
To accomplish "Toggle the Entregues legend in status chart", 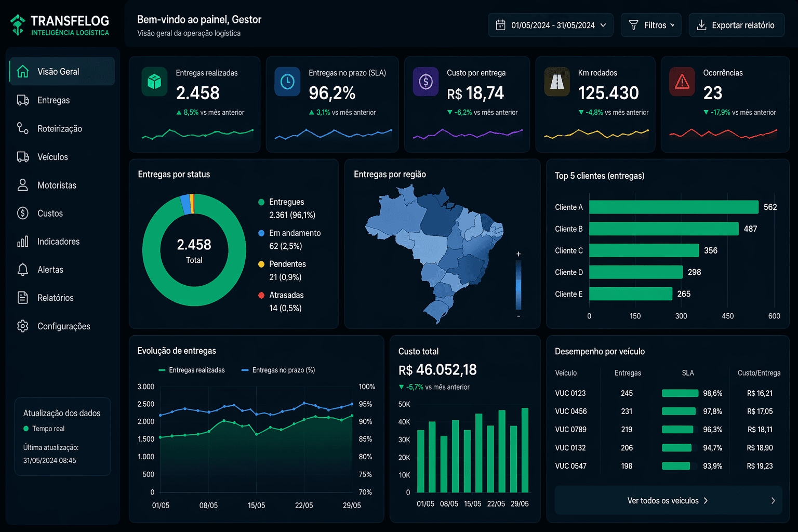I will coord(286,202).
